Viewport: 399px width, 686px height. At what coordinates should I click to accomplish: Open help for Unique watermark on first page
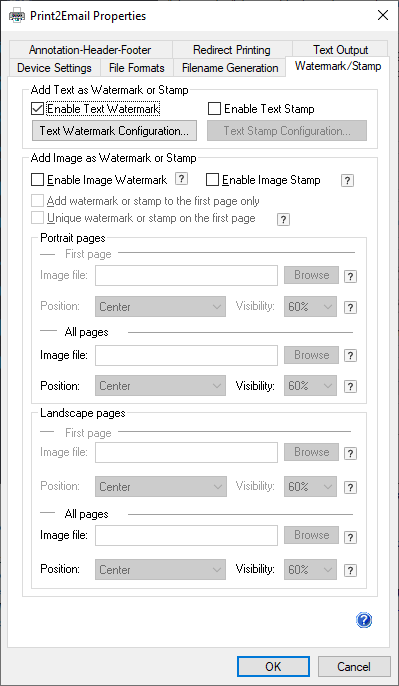(283, 219)
